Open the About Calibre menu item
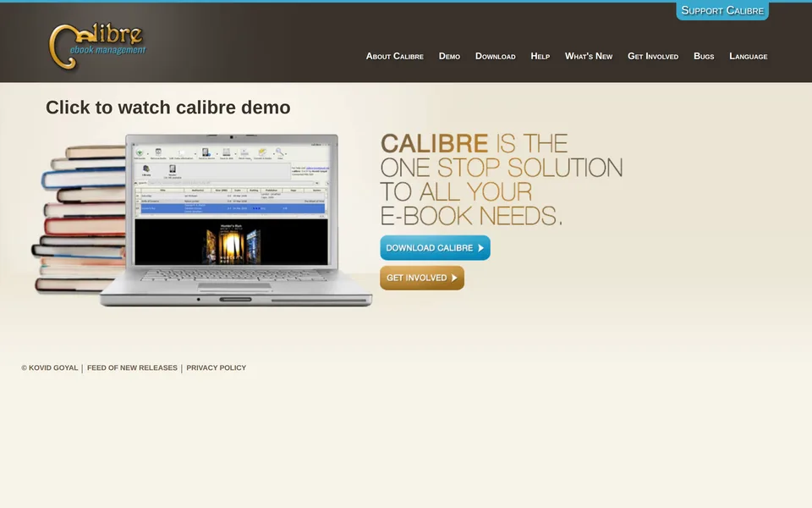 click(x=395, y=56)
